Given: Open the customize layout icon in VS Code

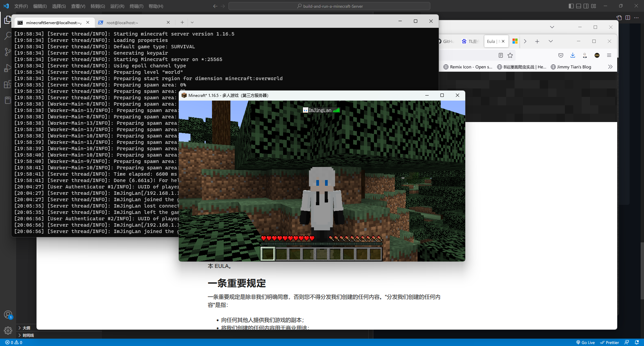Looking at the screenshot, I should 594,6.
